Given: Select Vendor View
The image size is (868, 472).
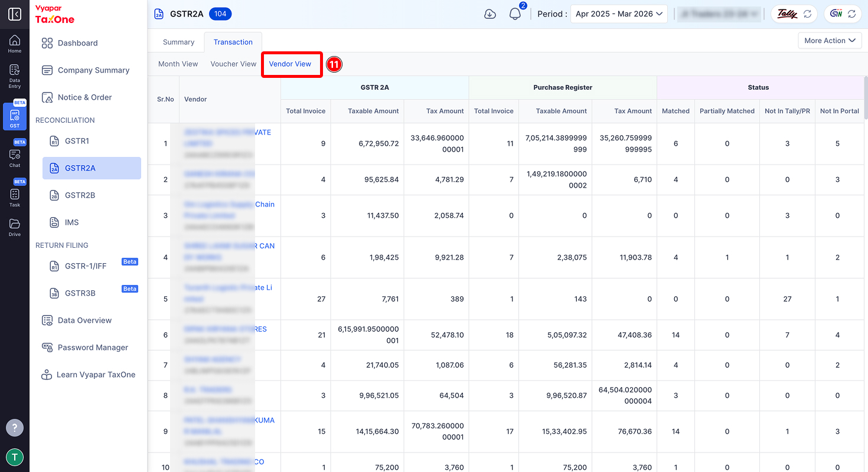Looking at the screenshot, I should point(290,64).
